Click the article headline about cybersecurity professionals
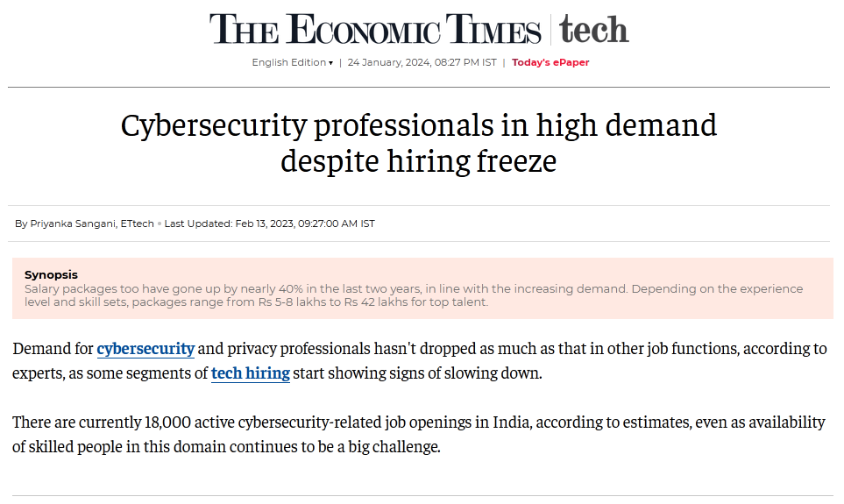Viewport: 844px width, 504px height. [418, 143]
